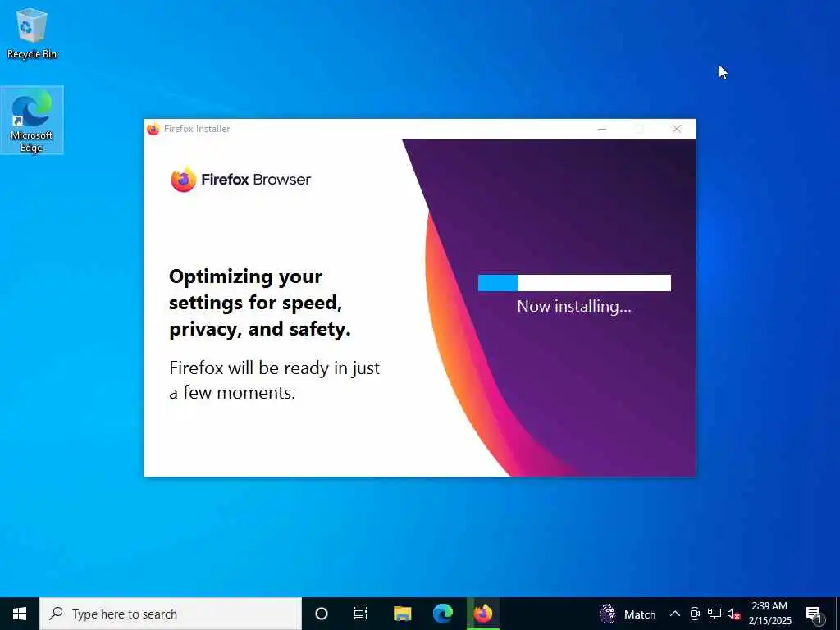Click the "Firefox Installer" title text
The width and height of the screenshot is (840, 630).
tap(197, 129)
